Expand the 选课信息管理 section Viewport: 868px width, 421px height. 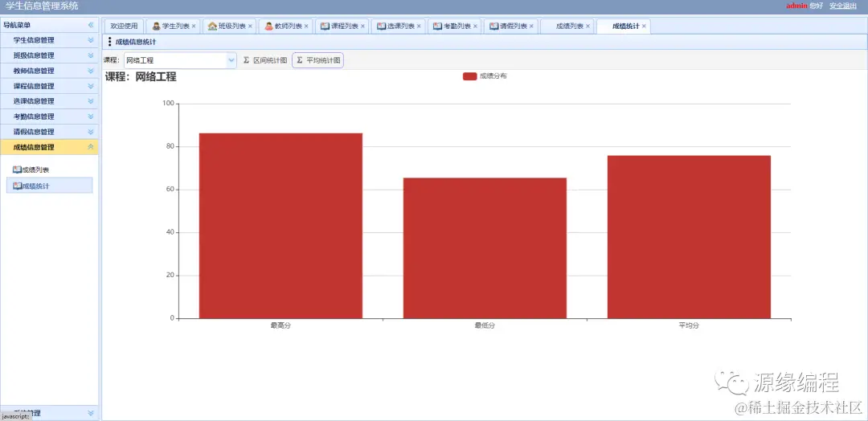tap(91, 101)
